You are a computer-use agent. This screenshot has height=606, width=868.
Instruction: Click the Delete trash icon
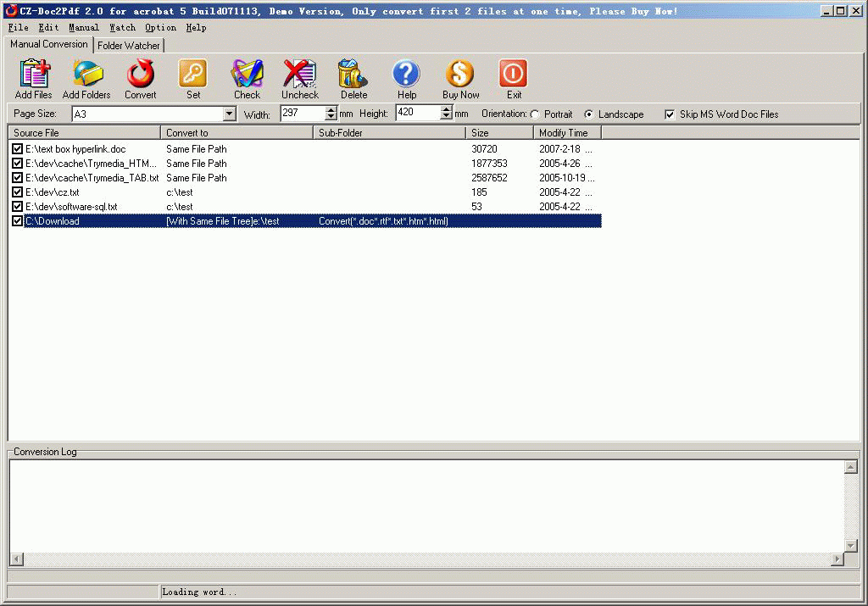(353, 74)
